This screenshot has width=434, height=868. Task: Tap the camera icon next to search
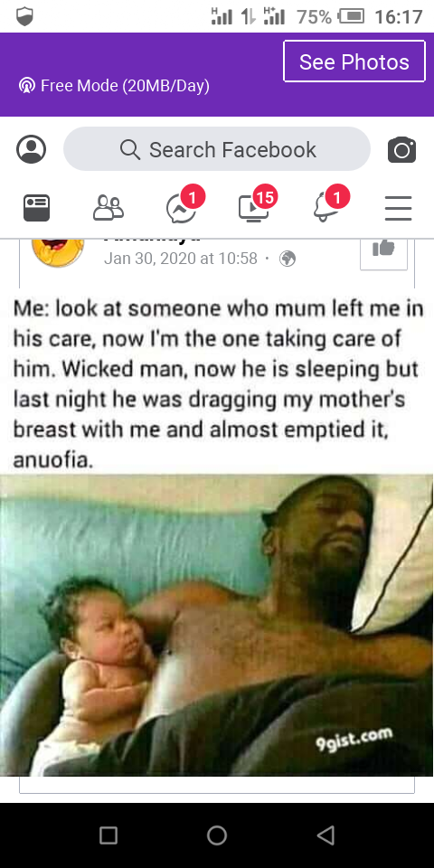pos(401,149)
